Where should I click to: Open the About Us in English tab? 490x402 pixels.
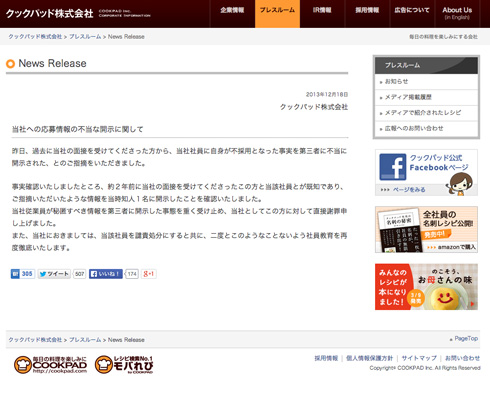pyautogui.click(x=457, y=14)
